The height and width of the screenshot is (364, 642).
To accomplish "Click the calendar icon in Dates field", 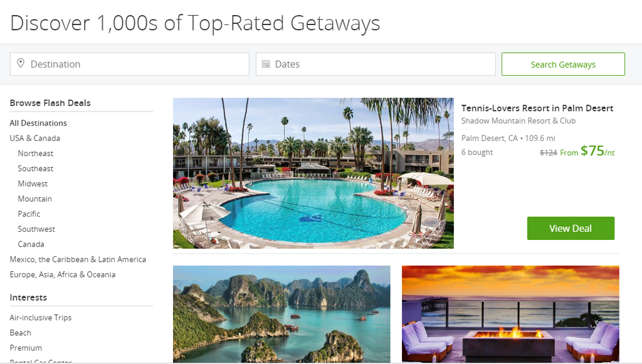I will 266,64.
